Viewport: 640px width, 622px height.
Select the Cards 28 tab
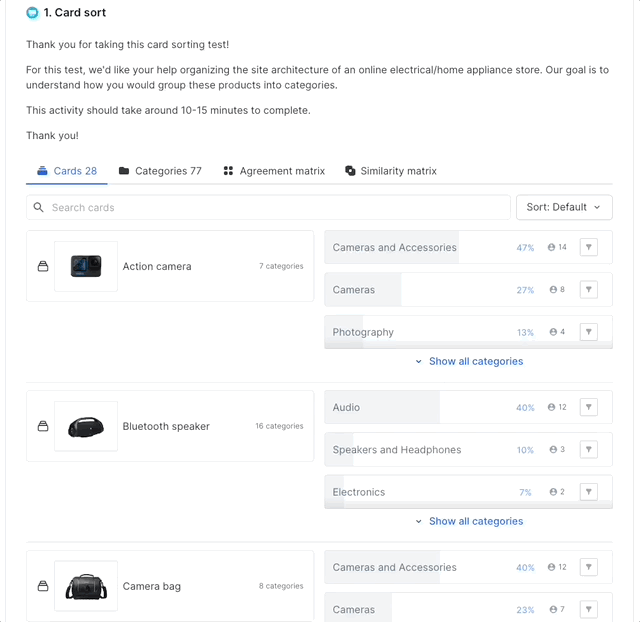[67, 171]
